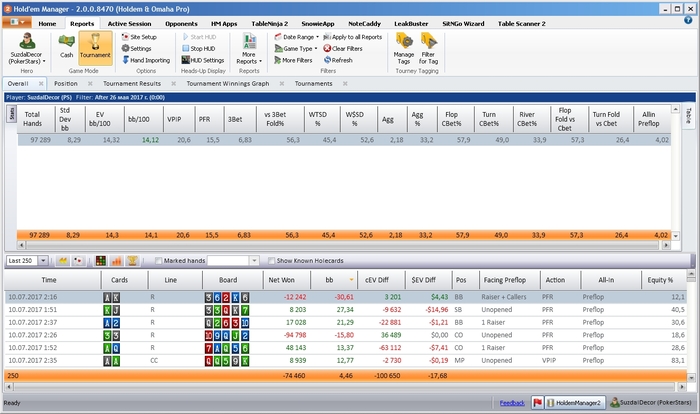The height and width of the screenshot is (414, 700).
Task: Open Game Type filter dropdown
Action: pos(296,48)
